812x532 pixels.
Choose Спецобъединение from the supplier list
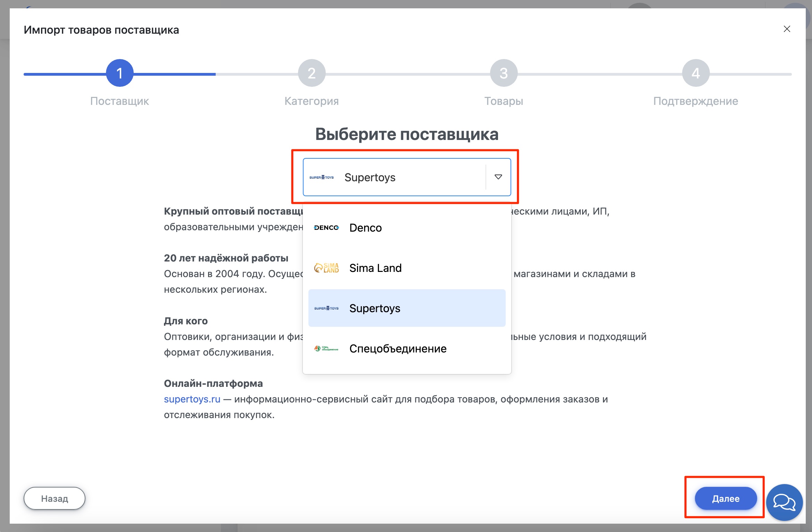coord(407,348)
